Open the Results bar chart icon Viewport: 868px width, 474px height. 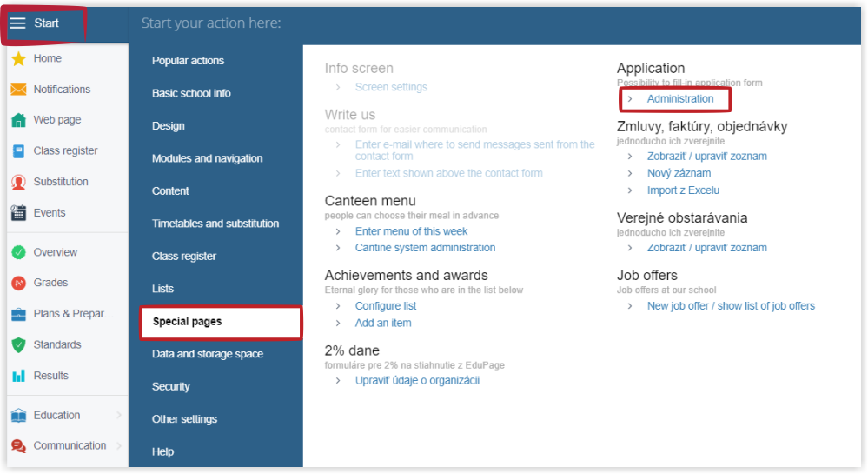19,376
